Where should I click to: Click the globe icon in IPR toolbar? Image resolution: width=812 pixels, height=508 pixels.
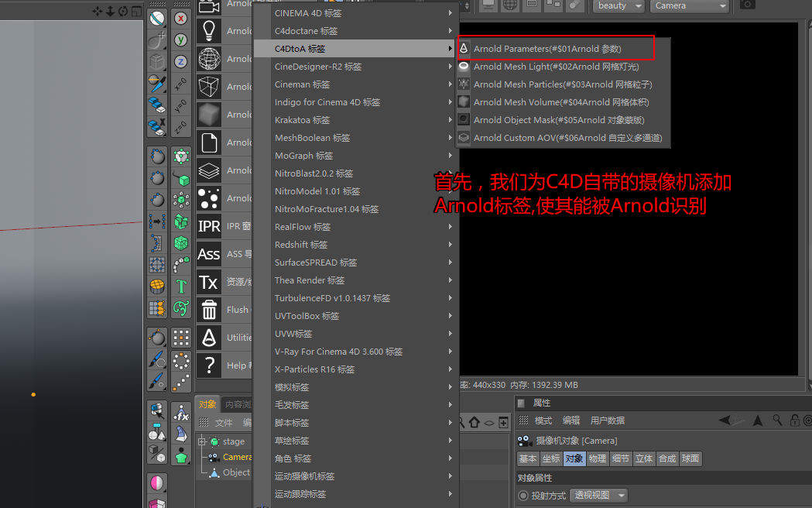click(510, 5)
